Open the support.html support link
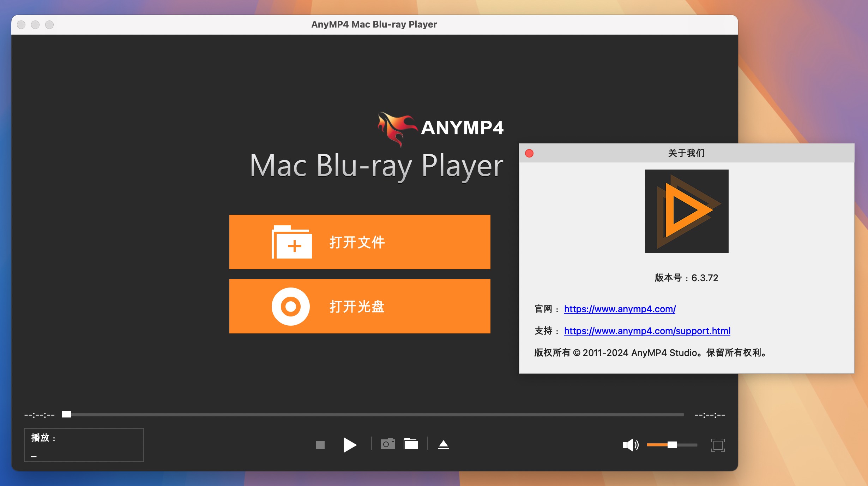The height and width of the screenshot is (486, 868). 647,331
